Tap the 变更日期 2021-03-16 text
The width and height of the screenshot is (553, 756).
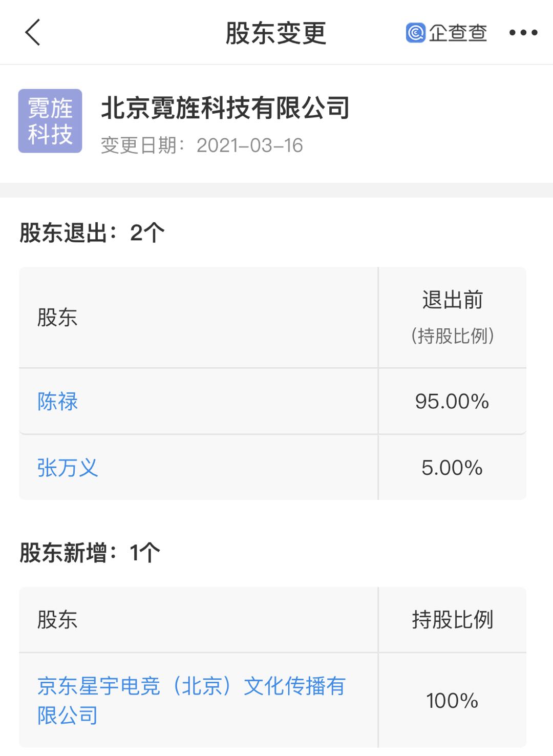tap(202, 145)
